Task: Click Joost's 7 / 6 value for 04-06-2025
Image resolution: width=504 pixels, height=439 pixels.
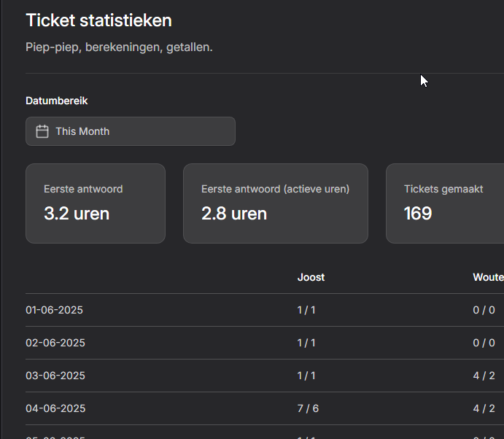Action: tap(308, 408)
